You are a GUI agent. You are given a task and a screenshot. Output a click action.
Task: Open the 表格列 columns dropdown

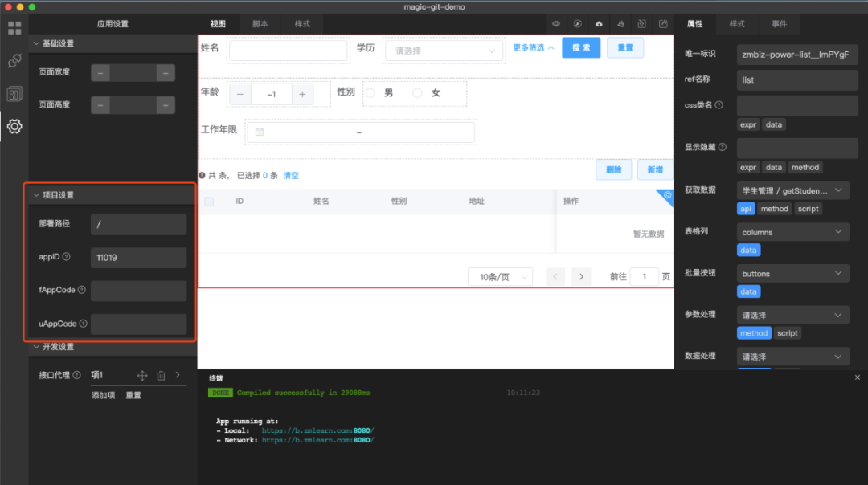point(792,232)
